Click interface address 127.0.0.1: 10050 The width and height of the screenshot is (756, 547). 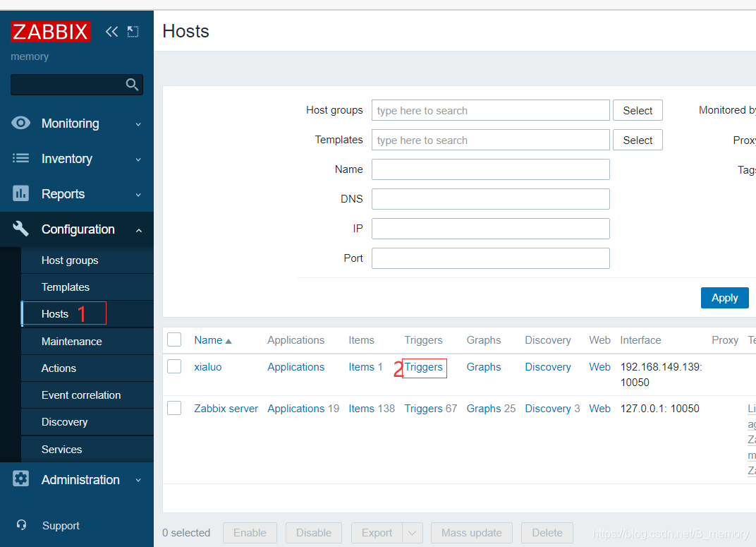click(659, 409)
